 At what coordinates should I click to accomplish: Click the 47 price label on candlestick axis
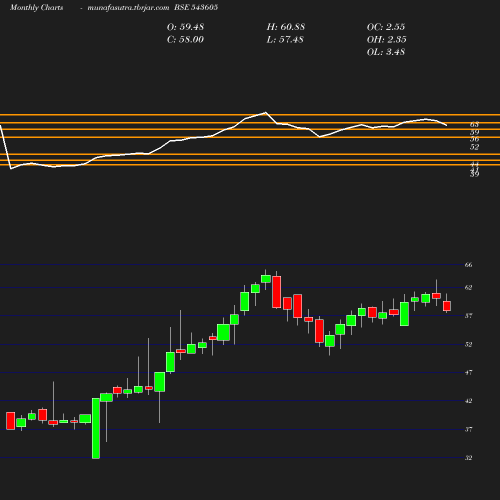(468, 372)
